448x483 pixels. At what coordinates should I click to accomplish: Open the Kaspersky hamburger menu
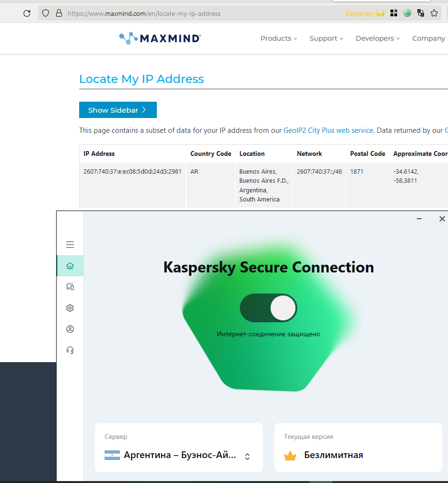click(70, 245)
